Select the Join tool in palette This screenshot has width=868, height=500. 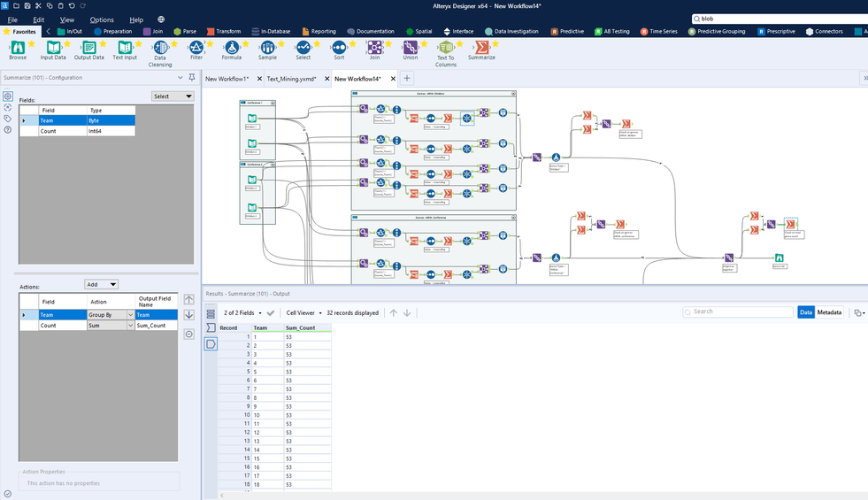pos(375,50)
